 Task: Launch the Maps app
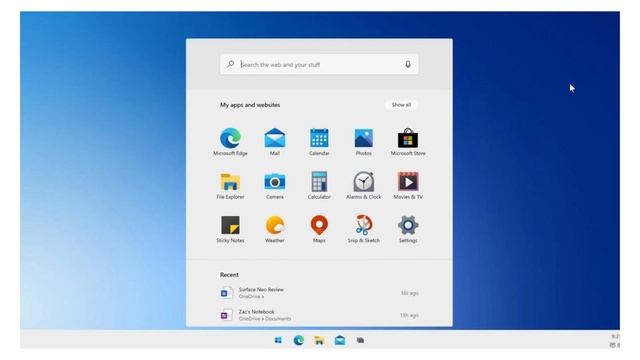point(319,229)
